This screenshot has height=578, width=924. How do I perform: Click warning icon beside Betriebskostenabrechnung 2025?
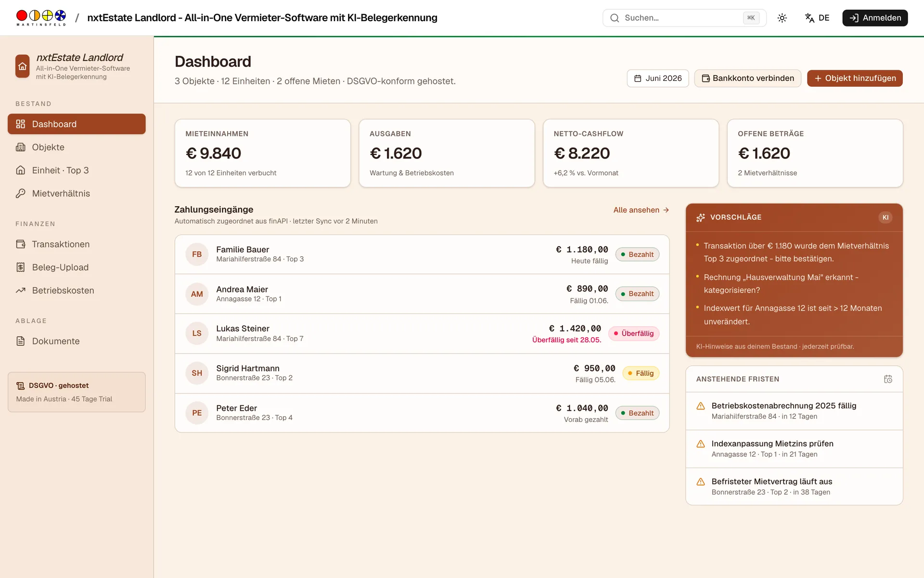coord(701,406)
